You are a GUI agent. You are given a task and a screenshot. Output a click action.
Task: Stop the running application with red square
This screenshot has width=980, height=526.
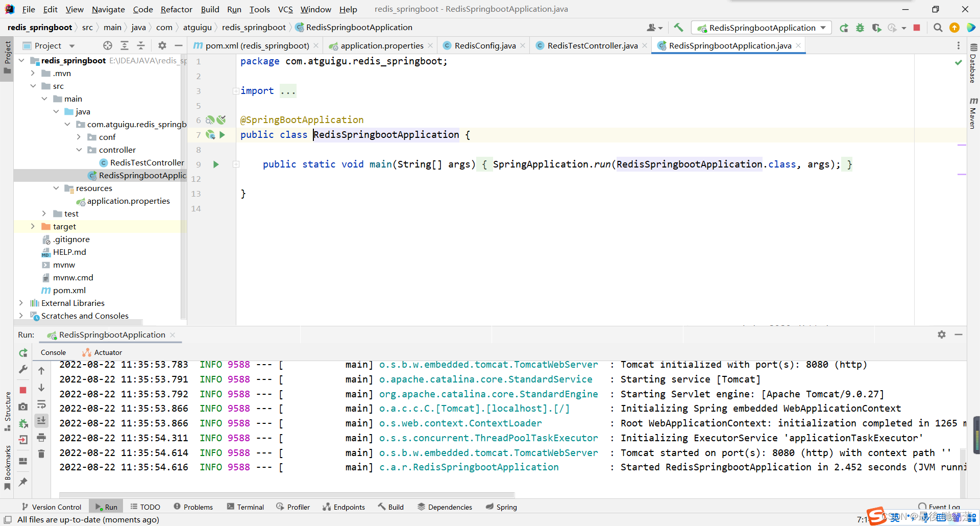coord(916,28)
